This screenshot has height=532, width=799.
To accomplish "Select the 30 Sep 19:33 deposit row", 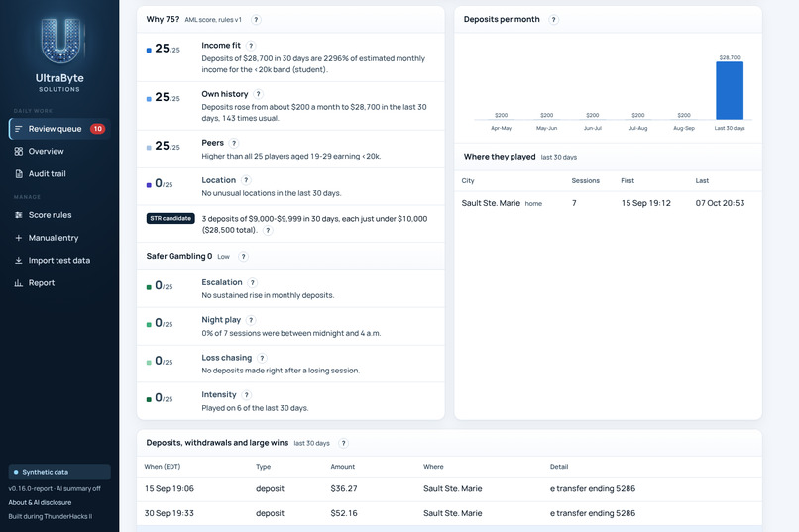I will [x=449, y=513].
